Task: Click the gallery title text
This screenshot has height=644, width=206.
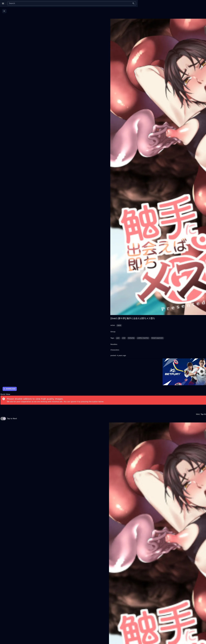Action: tap(133, 318)
